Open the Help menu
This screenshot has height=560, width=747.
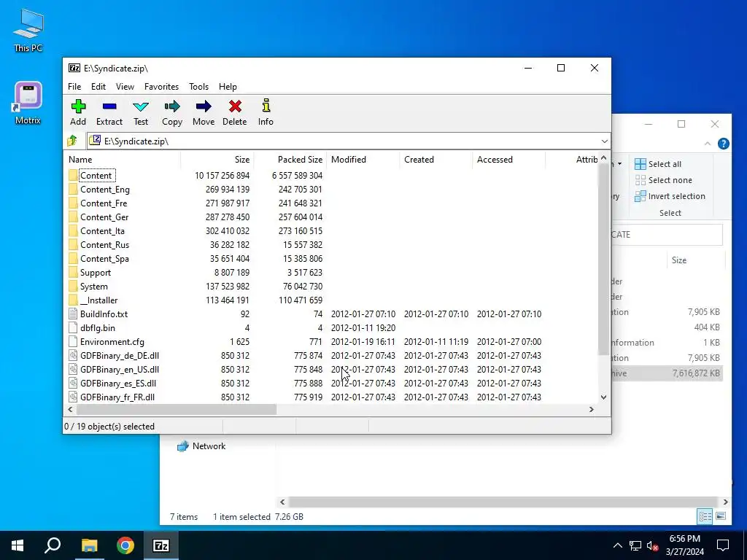point(228,87)
